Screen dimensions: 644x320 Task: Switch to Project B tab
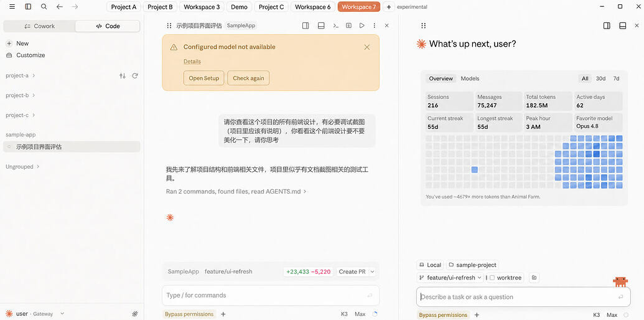tap(160, 7)
